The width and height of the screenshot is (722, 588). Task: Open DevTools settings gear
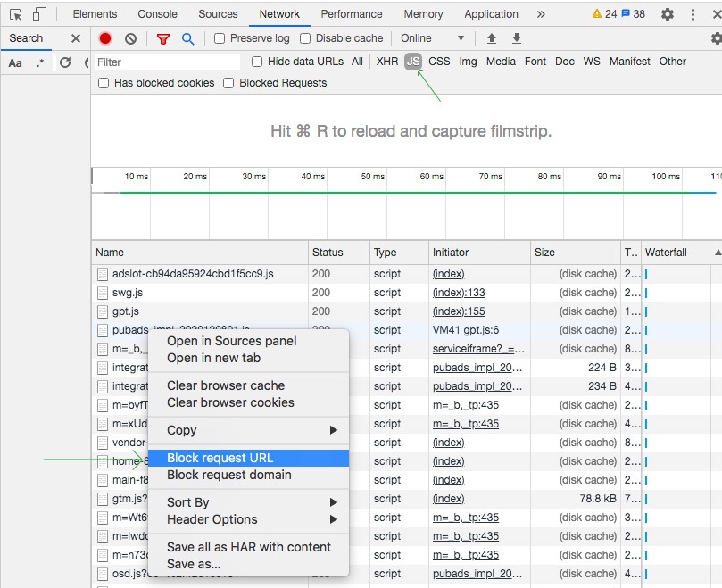pos(667,14)
